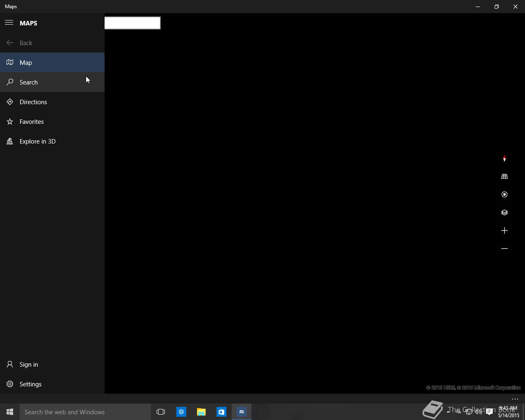
Task: Open the Directions pane
Action: tap(52, 102)
